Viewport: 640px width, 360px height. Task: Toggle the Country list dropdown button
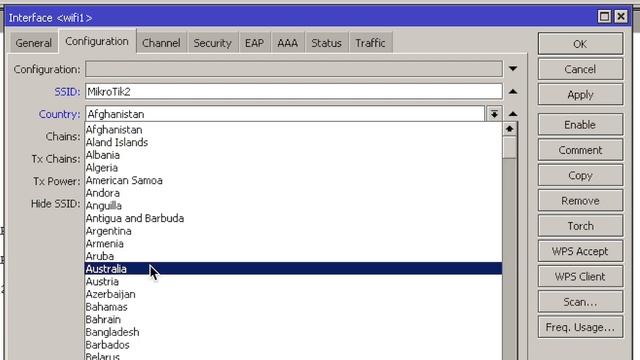coord(494,114)
